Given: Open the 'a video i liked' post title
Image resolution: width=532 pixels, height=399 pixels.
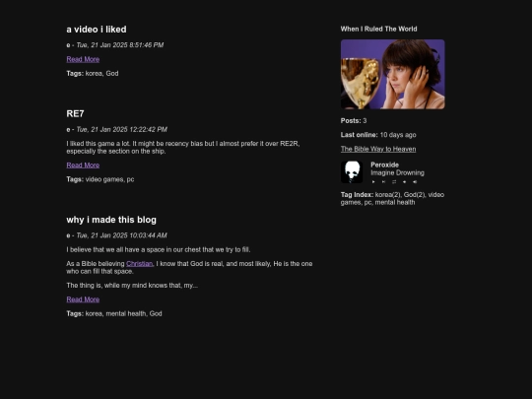Looking at the screenshot, I should tap(97, 30).
